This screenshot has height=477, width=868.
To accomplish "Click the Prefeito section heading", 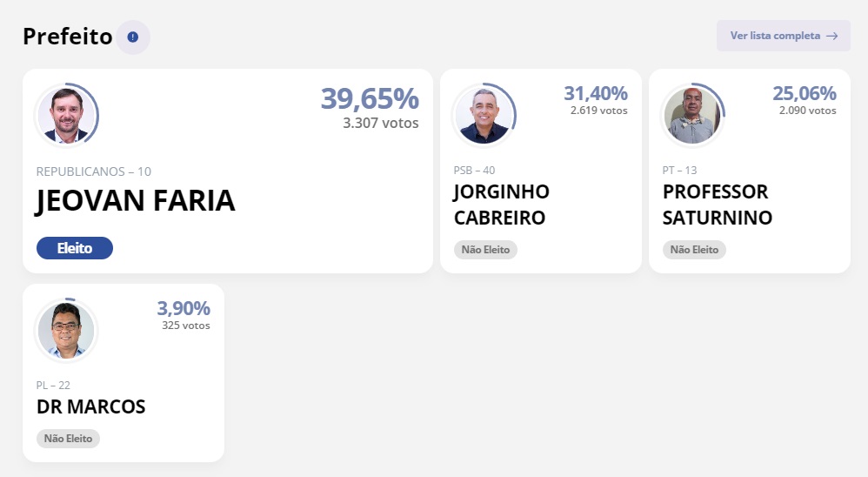I will tap(68, 37).
